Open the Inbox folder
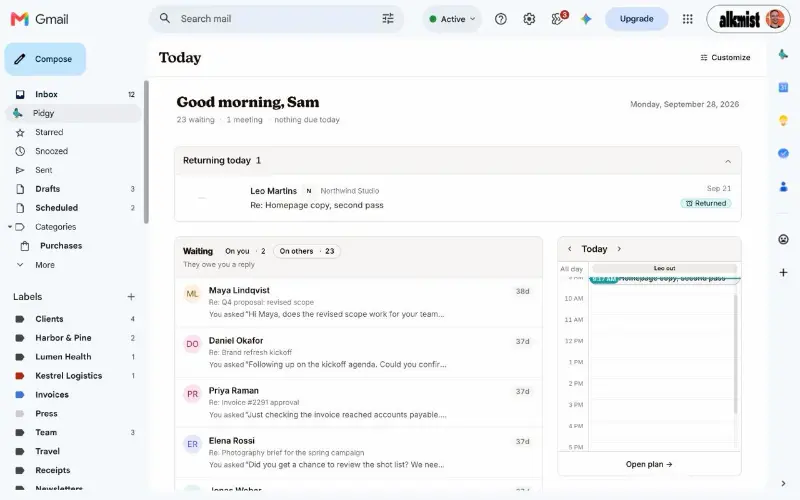The image size is (800, 500). click(x=74, y=94)
